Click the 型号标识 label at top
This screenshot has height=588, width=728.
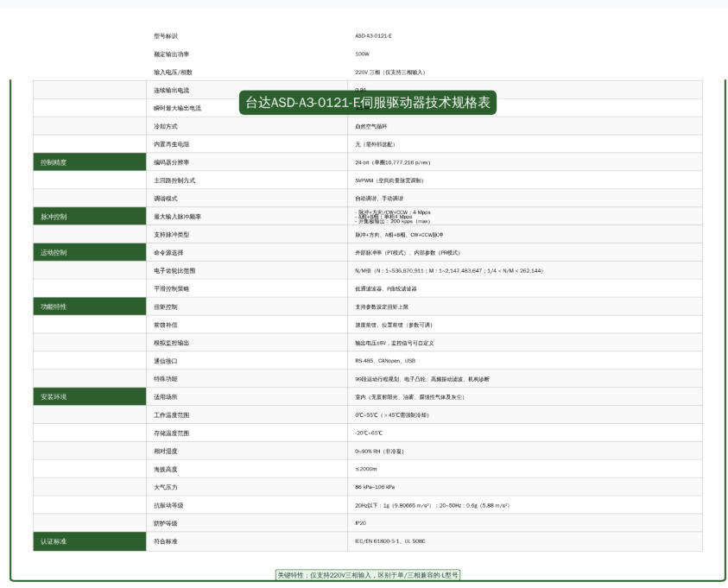[x=166, y=36]
